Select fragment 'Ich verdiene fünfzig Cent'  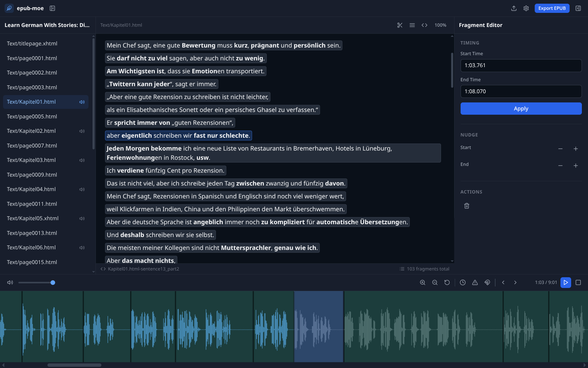(166, 171)
